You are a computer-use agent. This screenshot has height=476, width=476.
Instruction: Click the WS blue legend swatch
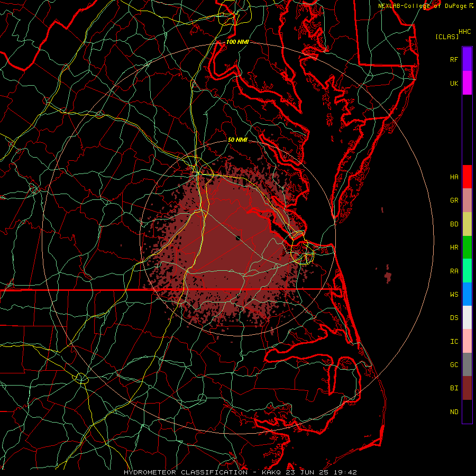(x=467, y=294)
